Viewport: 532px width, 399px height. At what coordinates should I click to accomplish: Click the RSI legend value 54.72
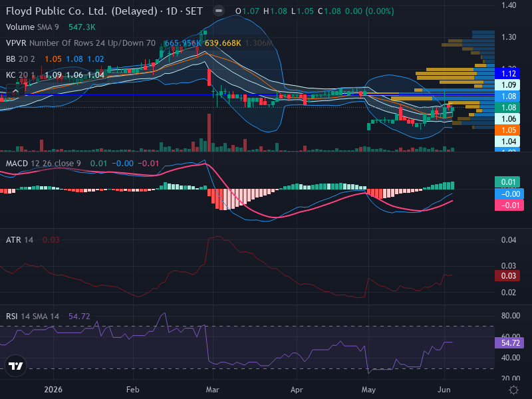79,317
